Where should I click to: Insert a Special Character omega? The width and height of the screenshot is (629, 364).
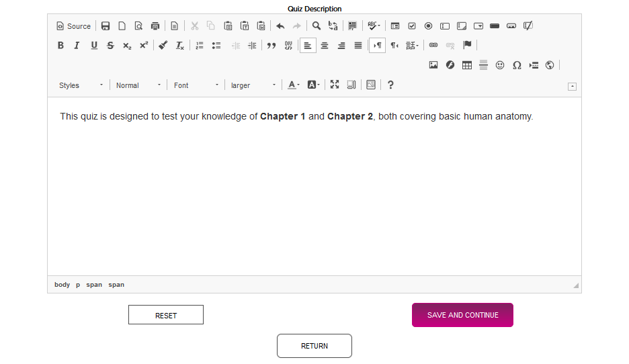517,65
